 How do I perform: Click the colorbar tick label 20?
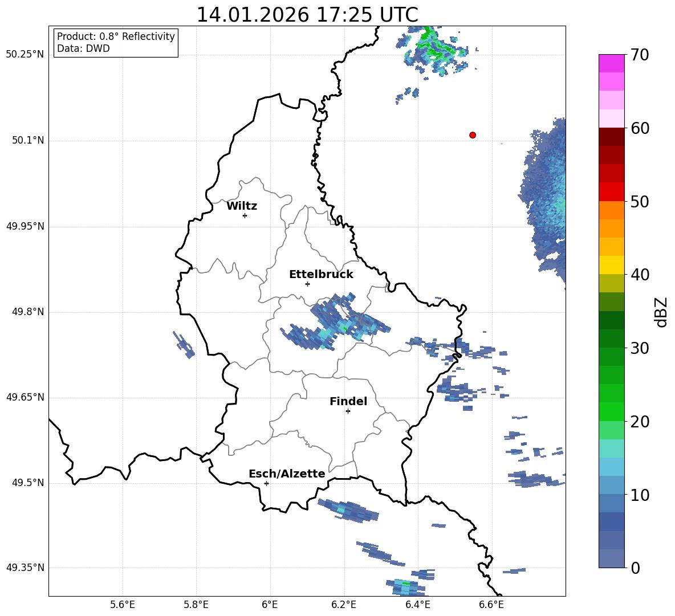coord(640,422)
